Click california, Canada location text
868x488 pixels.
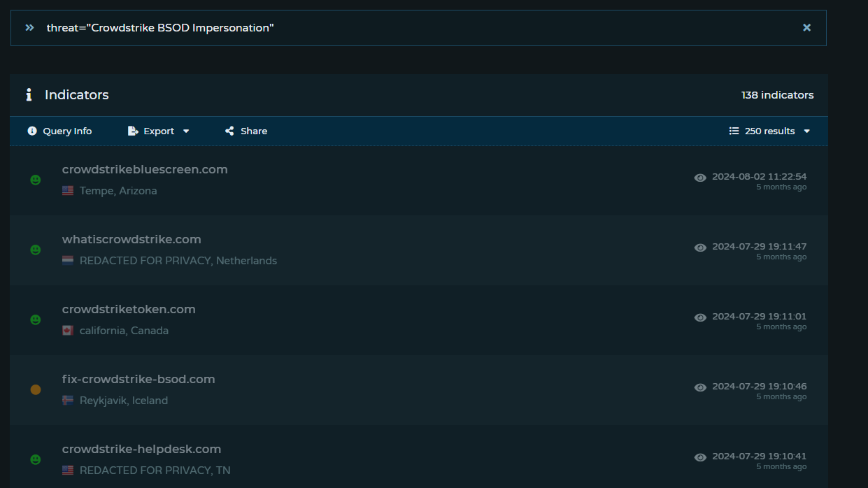(x=124, y=331)
